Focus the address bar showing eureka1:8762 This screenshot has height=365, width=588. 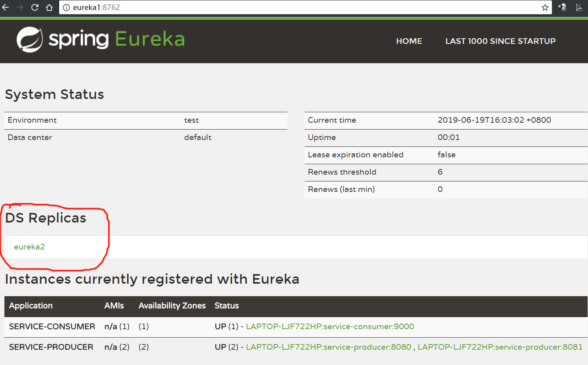(x=305, y=7)
